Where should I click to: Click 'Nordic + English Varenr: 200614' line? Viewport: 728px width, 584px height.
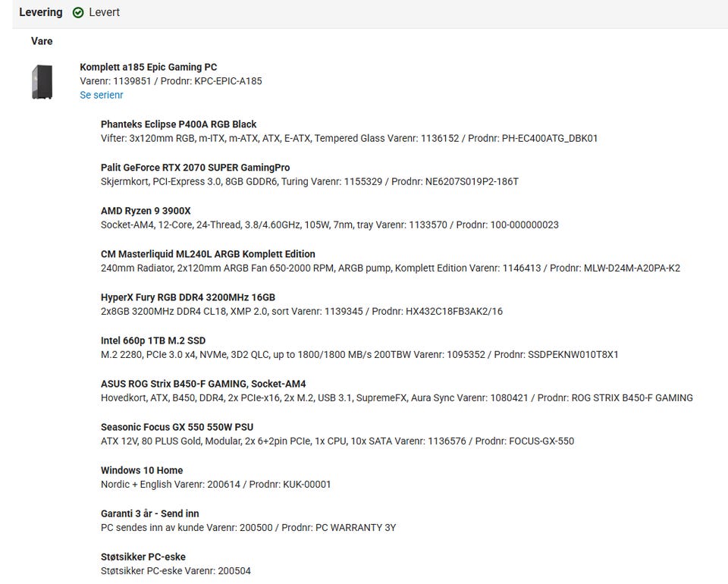coord(216,484)
